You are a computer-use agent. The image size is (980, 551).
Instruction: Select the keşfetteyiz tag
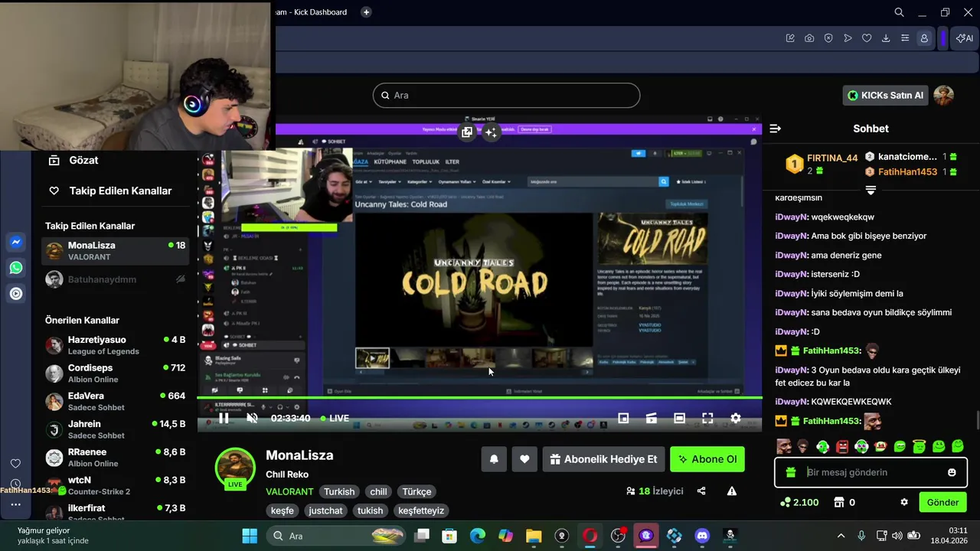(x=421, y=510)
